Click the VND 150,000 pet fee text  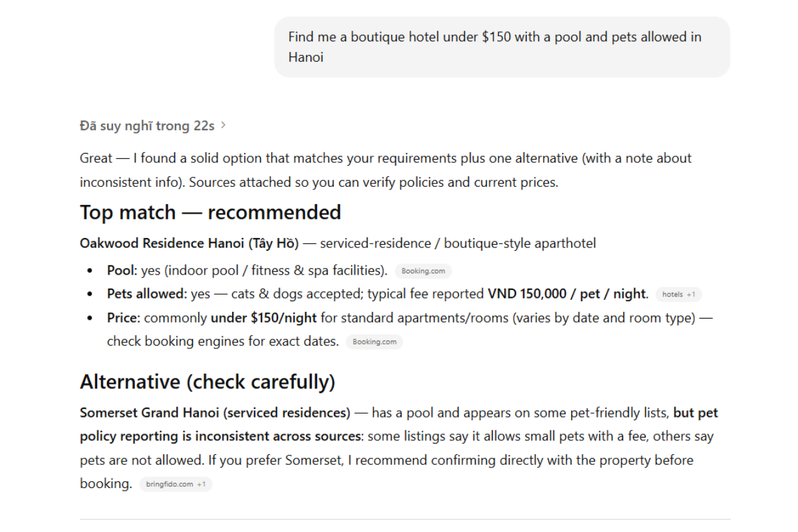pos(569,293)
